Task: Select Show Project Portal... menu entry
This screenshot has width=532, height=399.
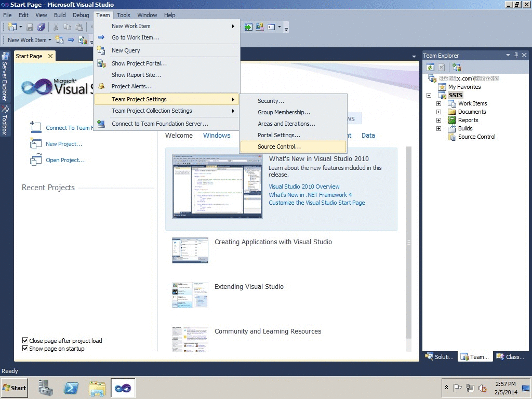Action: tap(167, 63)
